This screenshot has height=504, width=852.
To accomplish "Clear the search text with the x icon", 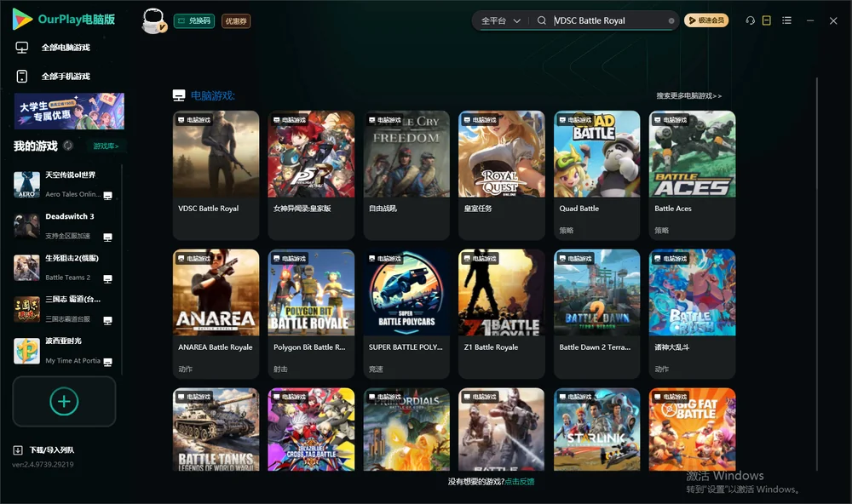I will [671, 20].
